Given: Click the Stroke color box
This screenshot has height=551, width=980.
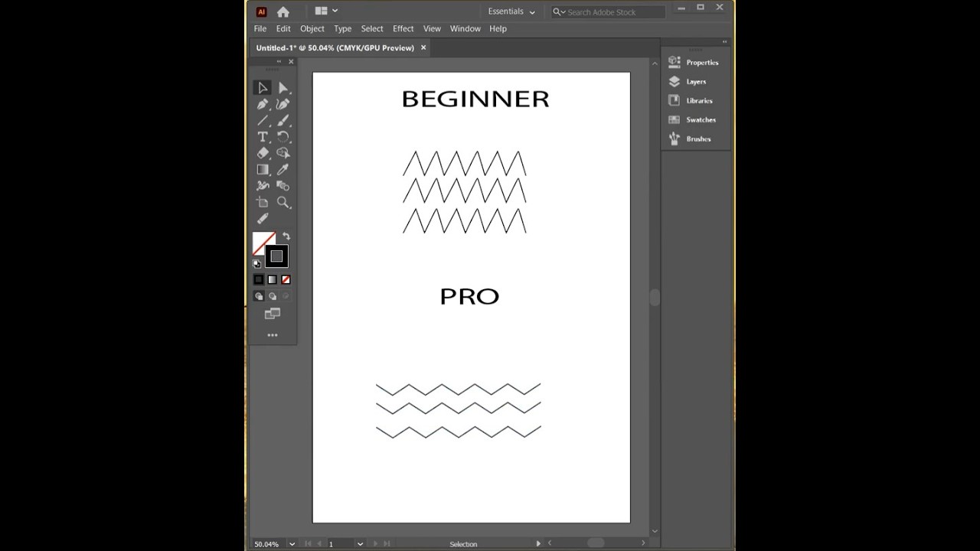Looking at the screenshot, I should (276, 256).
